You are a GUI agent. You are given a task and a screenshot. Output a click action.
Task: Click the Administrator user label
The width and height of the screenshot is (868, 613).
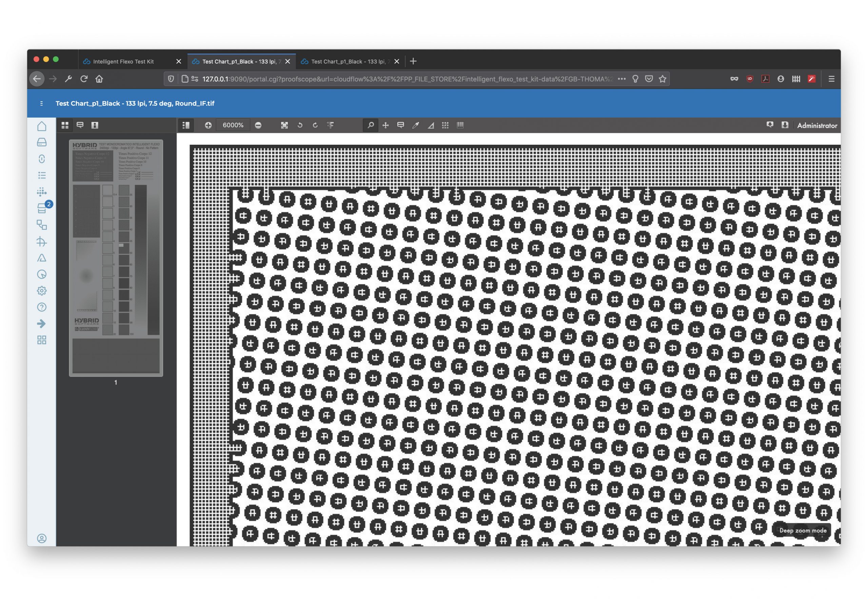click(817, 125)
